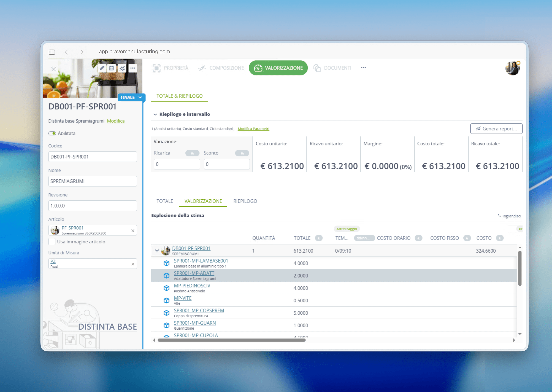Open the MP-VITE link

(x=183, y=298)
